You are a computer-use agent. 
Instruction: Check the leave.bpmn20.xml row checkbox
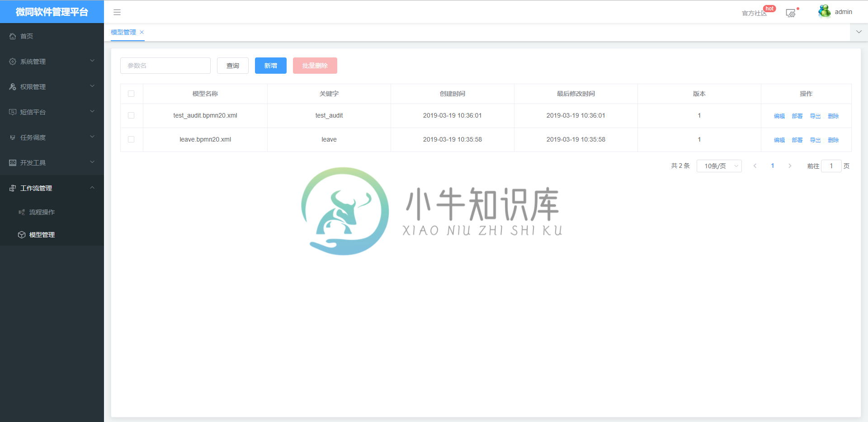click(x=131, y=139)
